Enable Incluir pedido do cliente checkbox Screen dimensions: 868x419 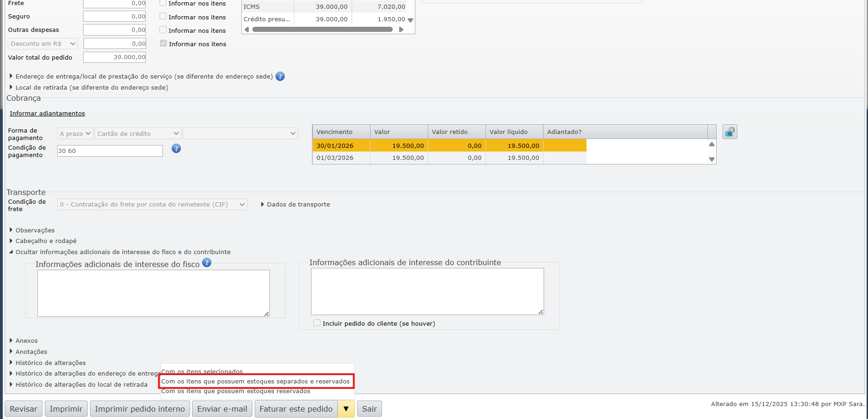pyautogui.click(x=317, y=323)
